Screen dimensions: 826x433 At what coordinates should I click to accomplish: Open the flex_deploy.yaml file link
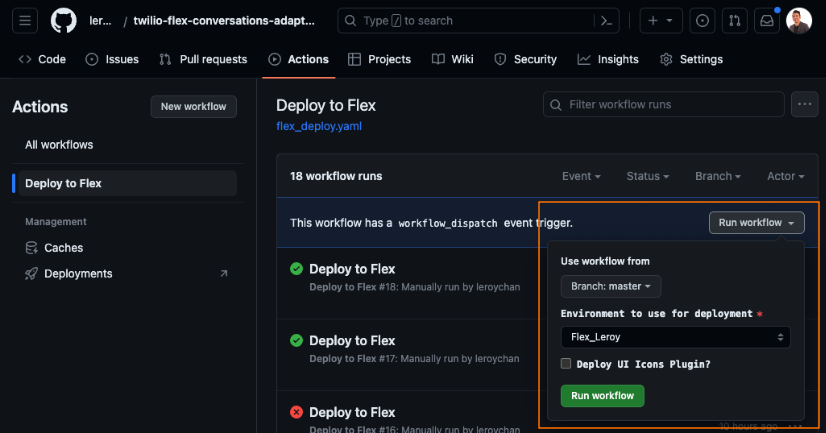[319, 126]
